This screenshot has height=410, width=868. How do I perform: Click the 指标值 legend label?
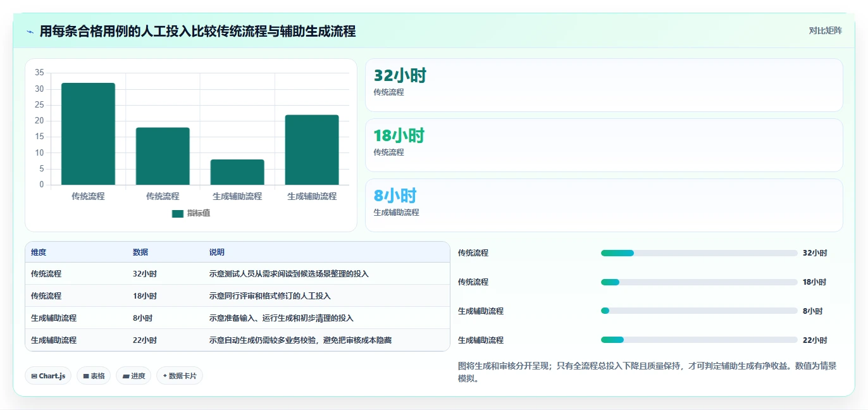[199, 214]
